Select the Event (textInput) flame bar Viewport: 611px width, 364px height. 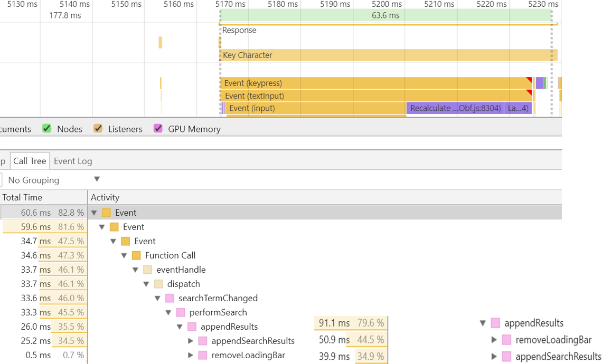pos(376,96)
